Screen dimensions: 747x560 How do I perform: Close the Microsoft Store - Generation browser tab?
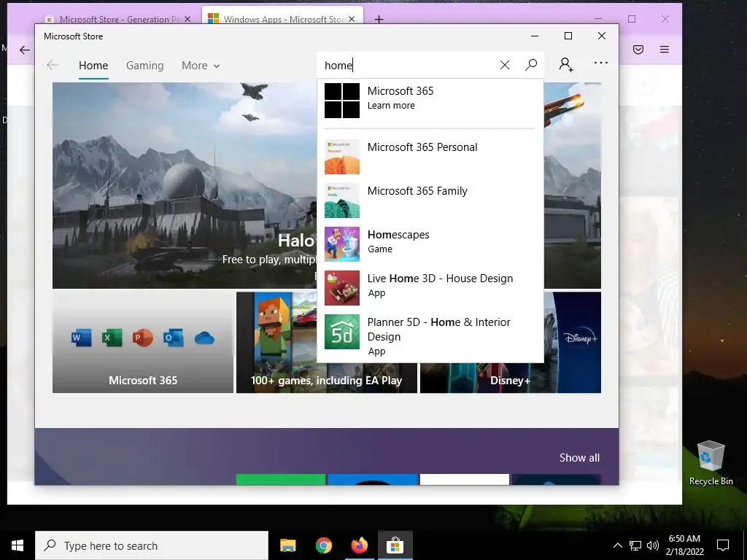coord(187,19)
